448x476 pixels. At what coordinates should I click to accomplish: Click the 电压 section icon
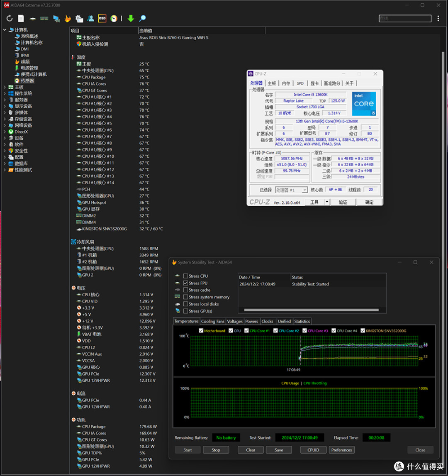tap(73, 288)
